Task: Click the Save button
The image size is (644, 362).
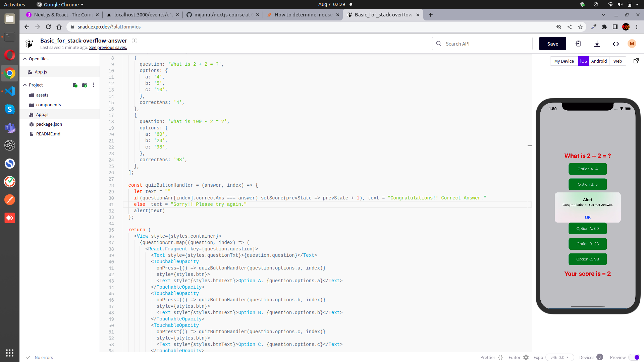Action: (x=552, y=44)
